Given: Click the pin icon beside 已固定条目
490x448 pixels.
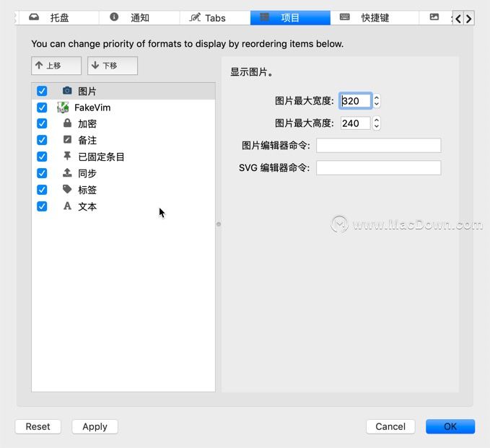Looking at the screenshot, I should pos(67,156).
